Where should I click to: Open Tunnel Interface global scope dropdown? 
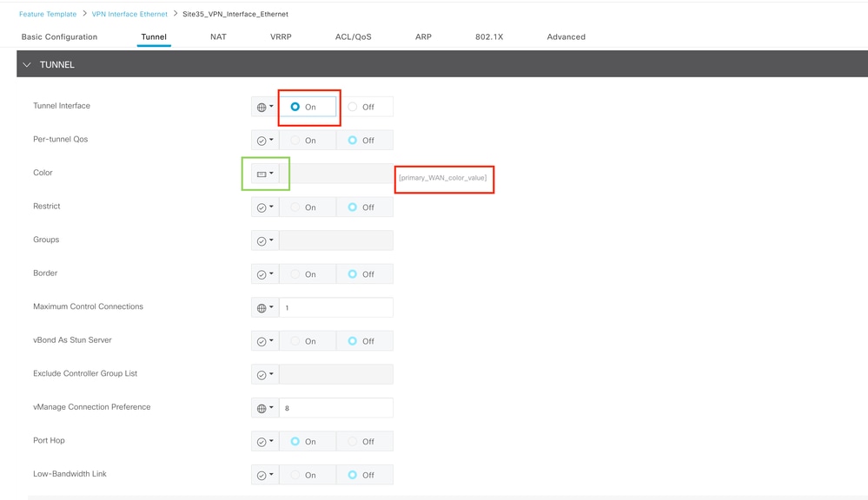(x=265, y=107)
